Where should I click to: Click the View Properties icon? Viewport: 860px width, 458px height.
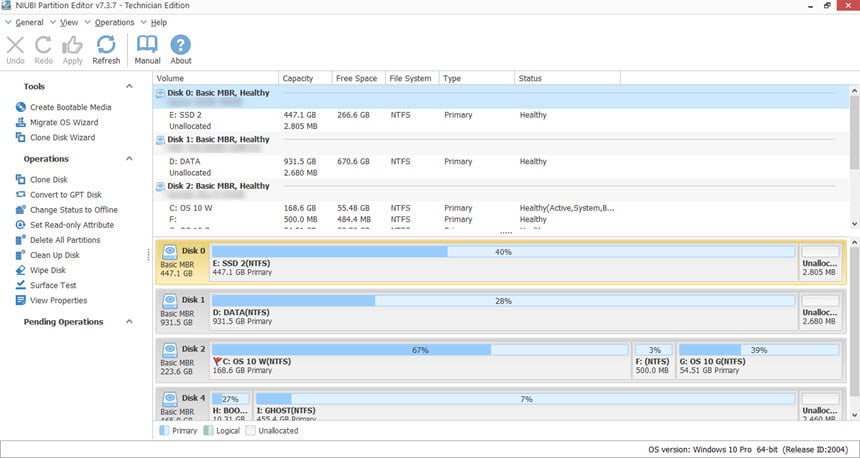[x=21, y=300]
